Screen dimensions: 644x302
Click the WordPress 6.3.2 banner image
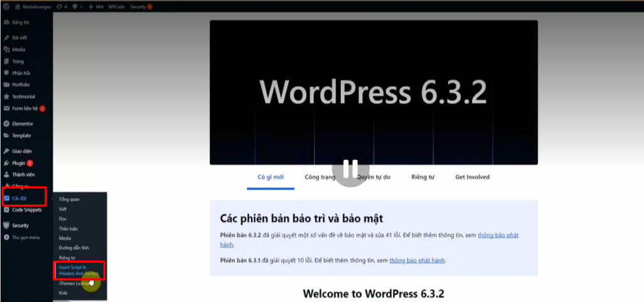pyautogui.click(x=374, y=92)
